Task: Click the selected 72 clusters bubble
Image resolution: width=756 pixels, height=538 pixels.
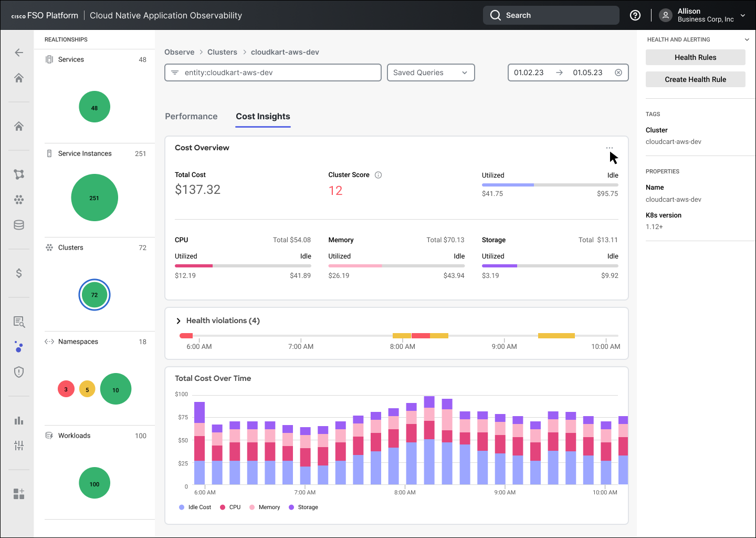Action: point(94,295)
